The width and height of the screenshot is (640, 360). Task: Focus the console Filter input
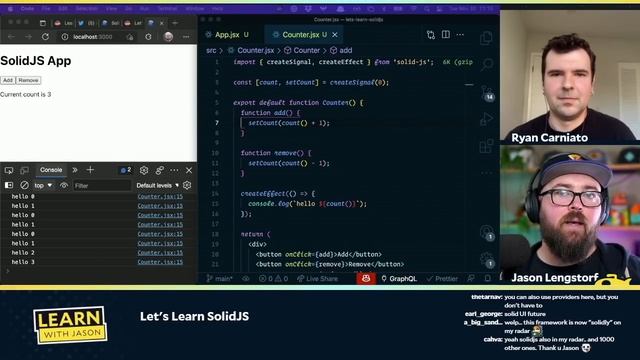102,185
